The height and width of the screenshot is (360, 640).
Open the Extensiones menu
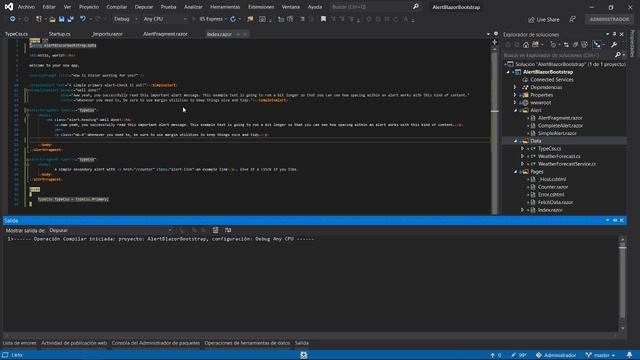coord(261,7)
